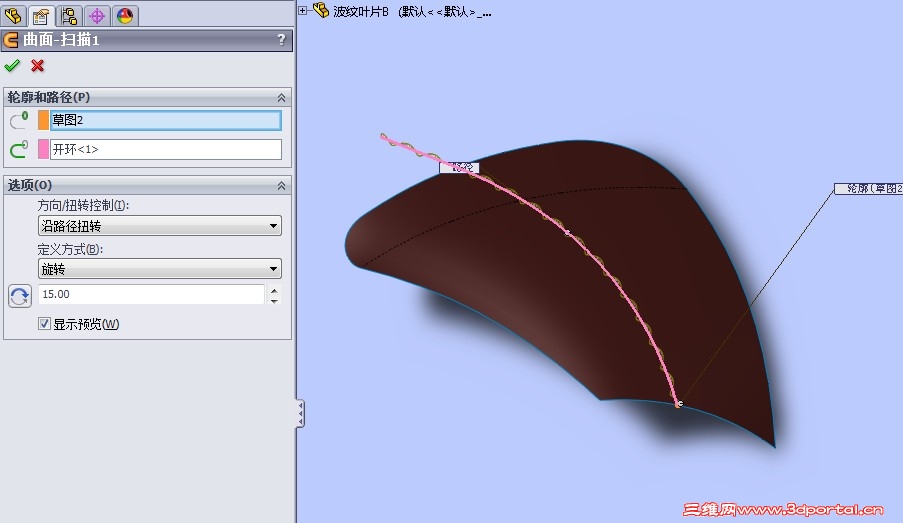This screenshot has width=903, height=523.
Task: Click the 轮廓(草图2) callout label
Action: [869, 188]
